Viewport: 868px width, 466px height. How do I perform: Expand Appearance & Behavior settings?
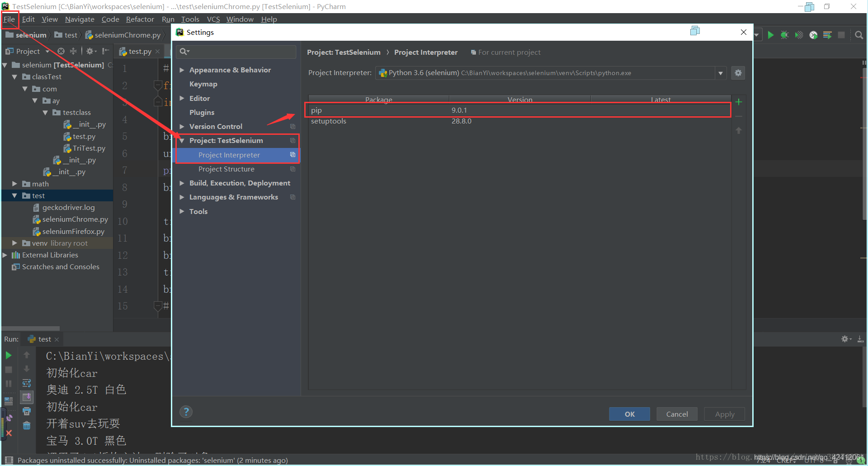[x=182, y=70]
